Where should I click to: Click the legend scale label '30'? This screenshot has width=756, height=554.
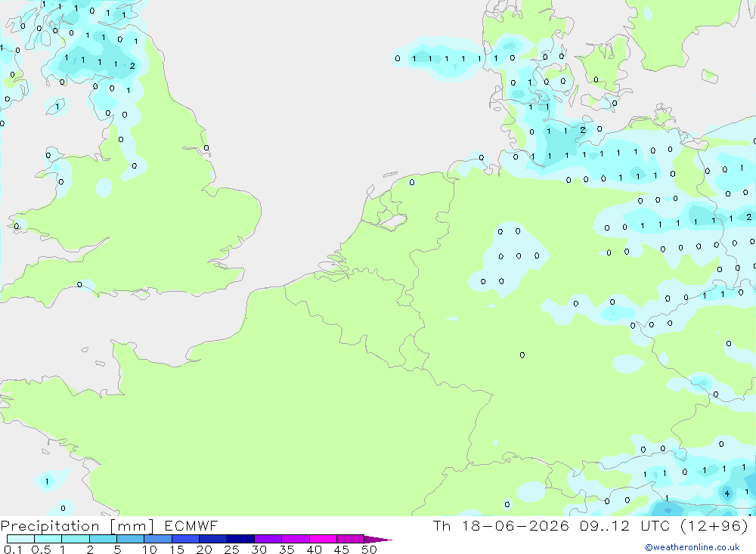pyautogui.click(x=259, y=549)
